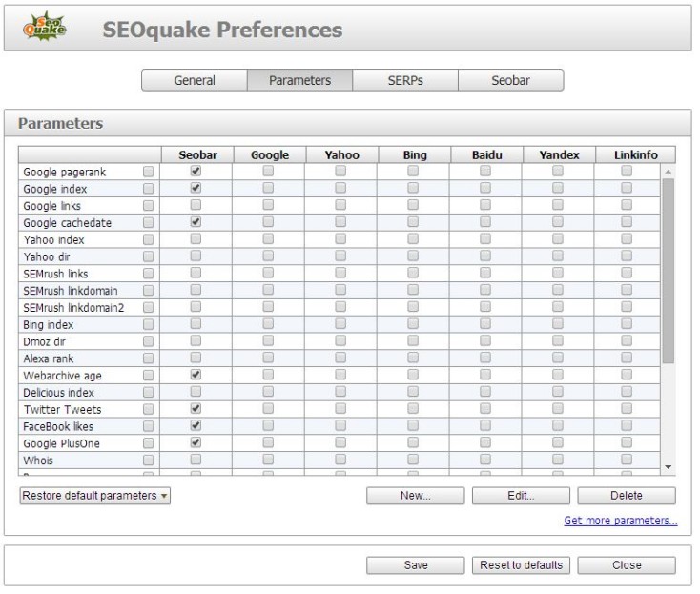This screenshot has width=700, height=594.
Task: Select the Delicious index row label
Action: [58, 393]
